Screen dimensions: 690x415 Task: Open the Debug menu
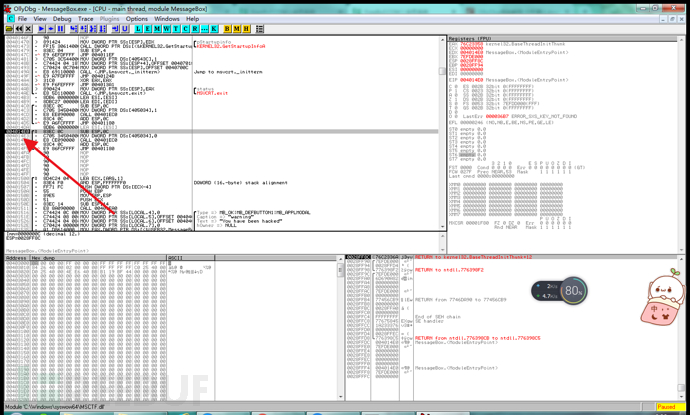tap(62, 19)
